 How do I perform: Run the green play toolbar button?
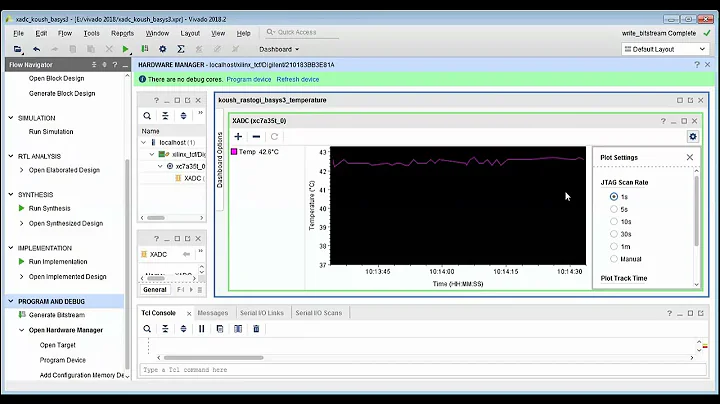point(125,49)
